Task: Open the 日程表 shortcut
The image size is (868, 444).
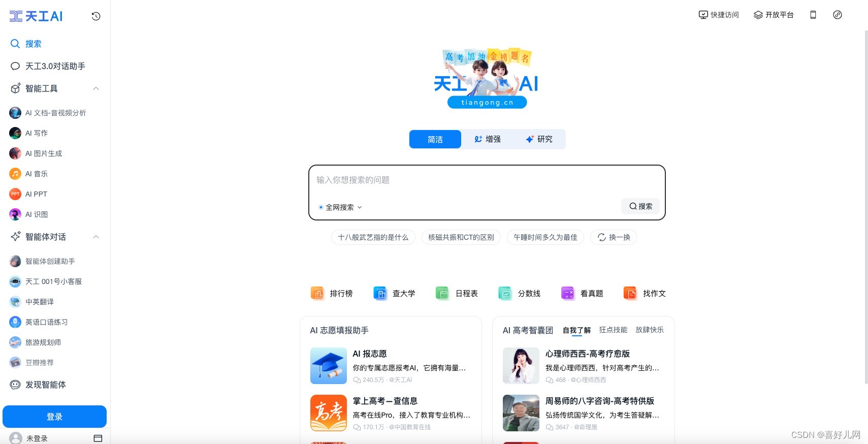Action: click(457, 293)
